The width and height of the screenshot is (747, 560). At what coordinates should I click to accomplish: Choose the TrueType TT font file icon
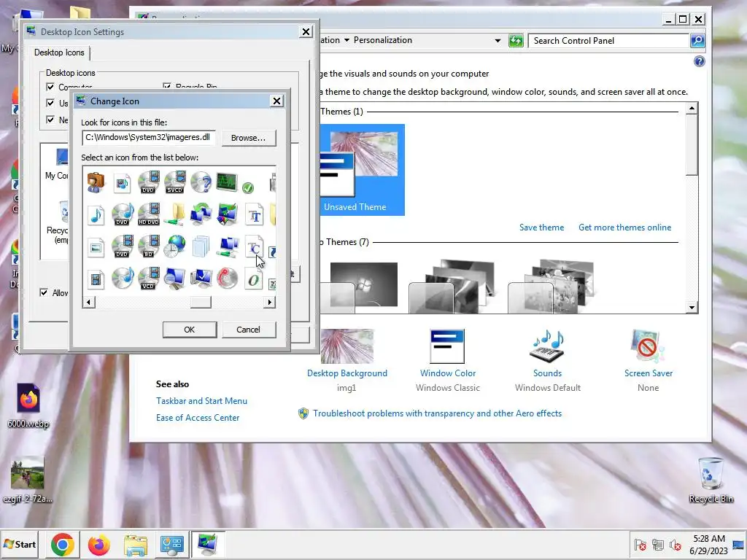click(x=254, y=215)
